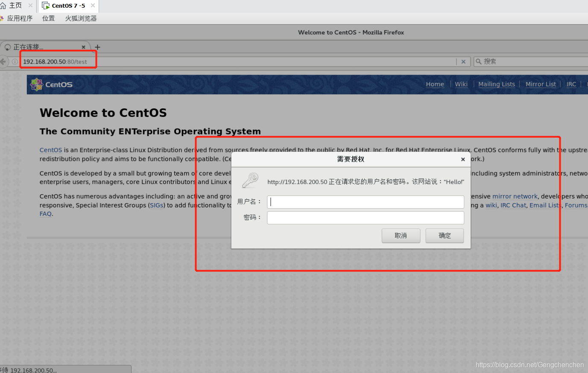588x373 pixels.
Task: Click the 'Welcome to CentOS' heading
Action: 103,113
